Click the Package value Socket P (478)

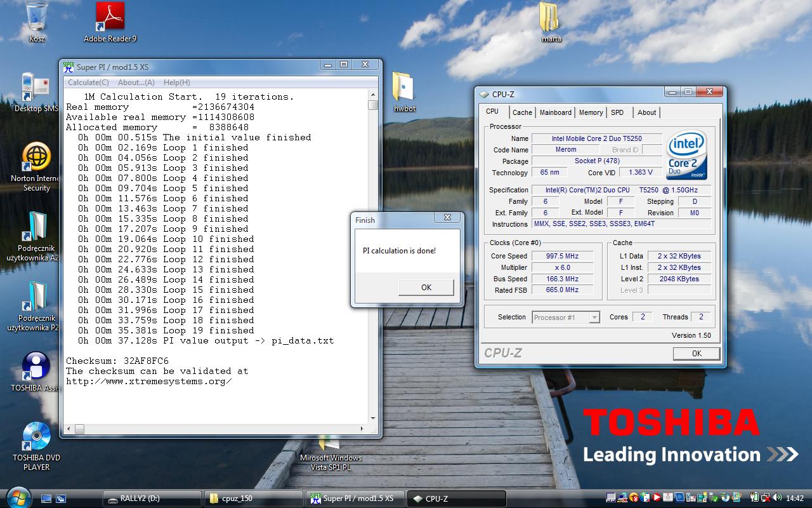597,161
